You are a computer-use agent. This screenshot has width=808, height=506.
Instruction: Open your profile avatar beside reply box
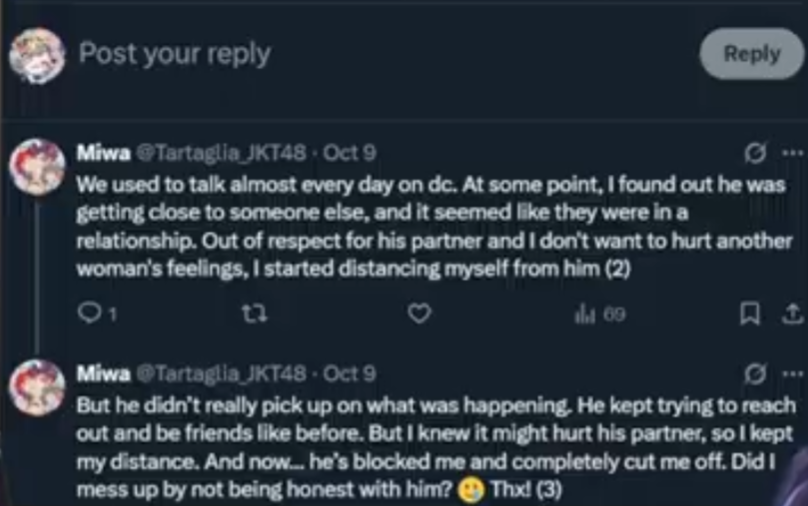[37, 56]
